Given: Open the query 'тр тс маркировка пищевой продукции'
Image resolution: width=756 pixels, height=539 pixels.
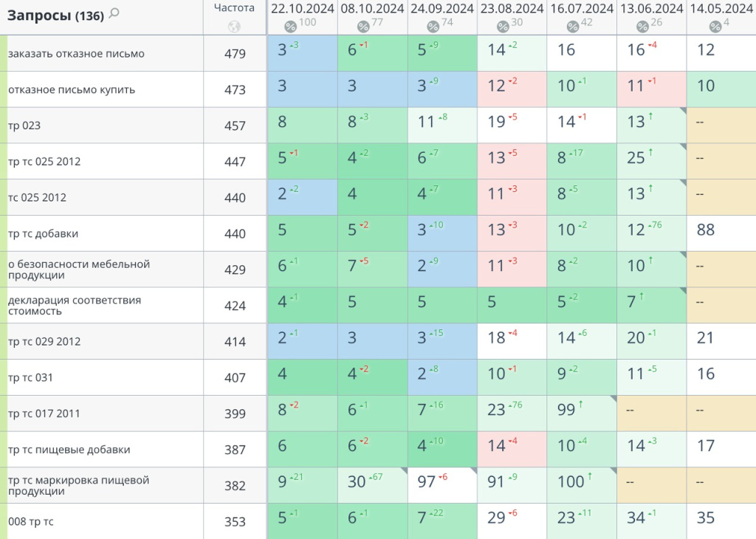Looking at the screenshot, I should pos(78,485).
